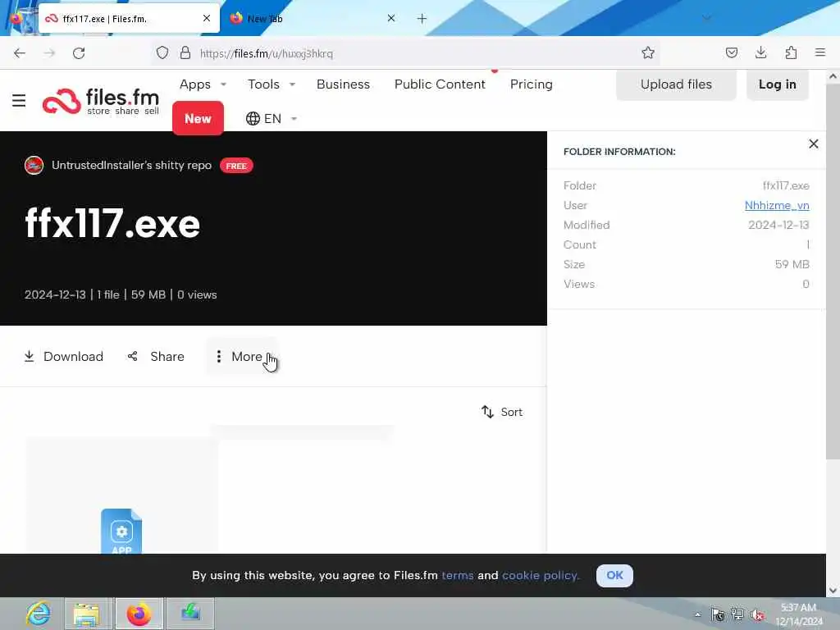Screen dimensions: 840x630
Task: Close the Folder Information panel
Action: click(813, 144)
